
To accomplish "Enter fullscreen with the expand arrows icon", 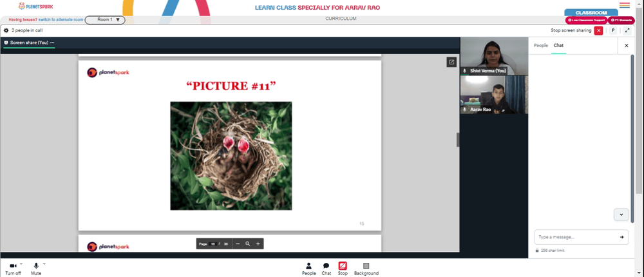I will click(x=627, y=30).
